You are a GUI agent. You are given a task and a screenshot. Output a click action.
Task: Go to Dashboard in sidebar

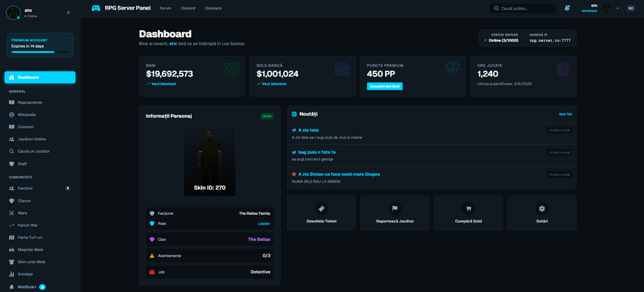[40, 77]
